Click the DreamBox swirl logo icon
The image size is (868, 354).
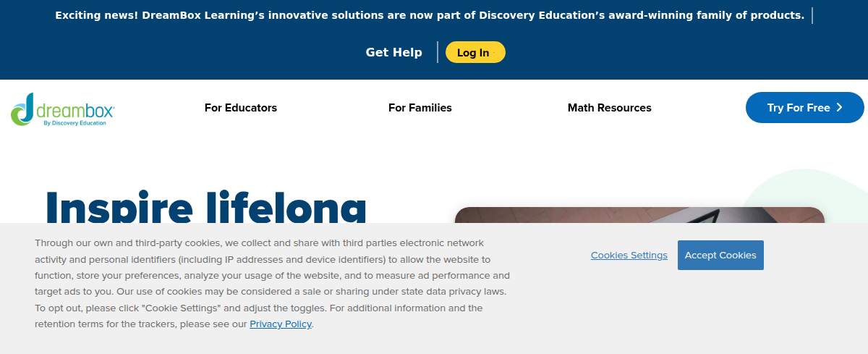[x=22, y=109]
